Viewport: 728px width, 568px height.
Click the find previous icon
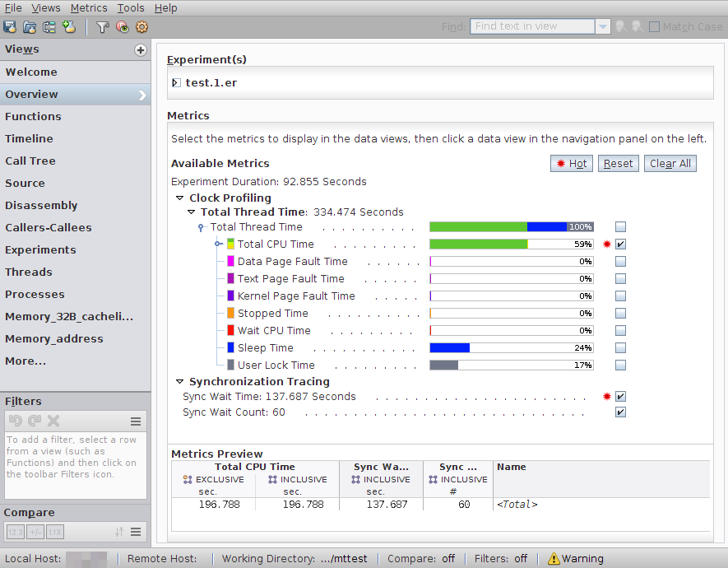(x=620, y=26)
